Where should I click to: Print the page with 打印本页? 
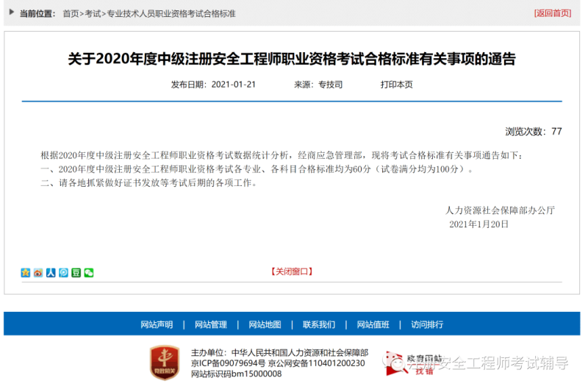(x=396, y=85)
